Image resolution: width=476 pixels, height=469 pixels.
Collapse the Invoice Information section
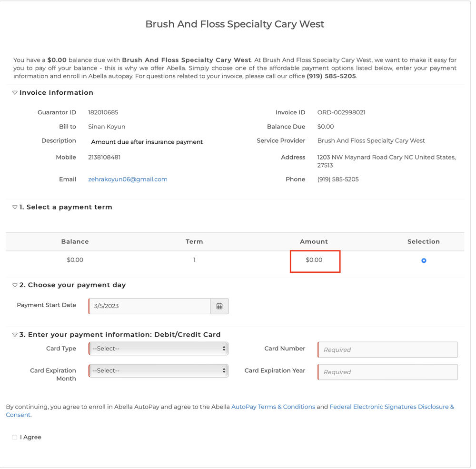(15, 93)
